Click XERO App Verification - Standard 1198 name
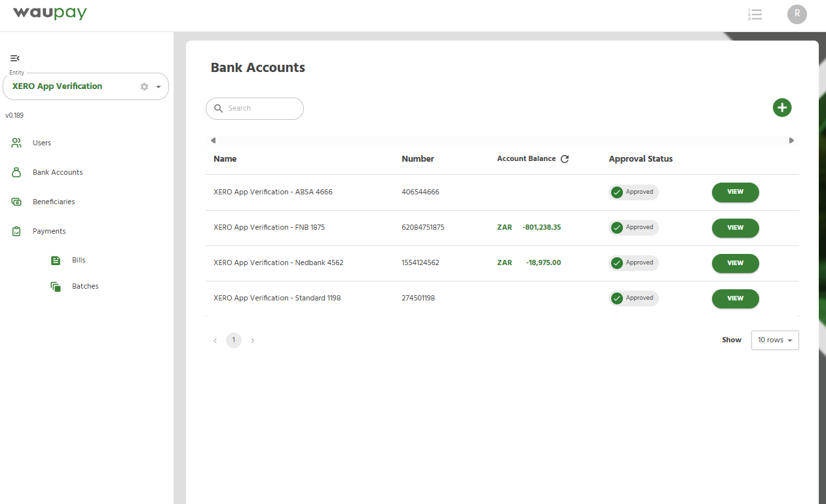826x504 pixels. pyautogui.click(x=277, y=298)
